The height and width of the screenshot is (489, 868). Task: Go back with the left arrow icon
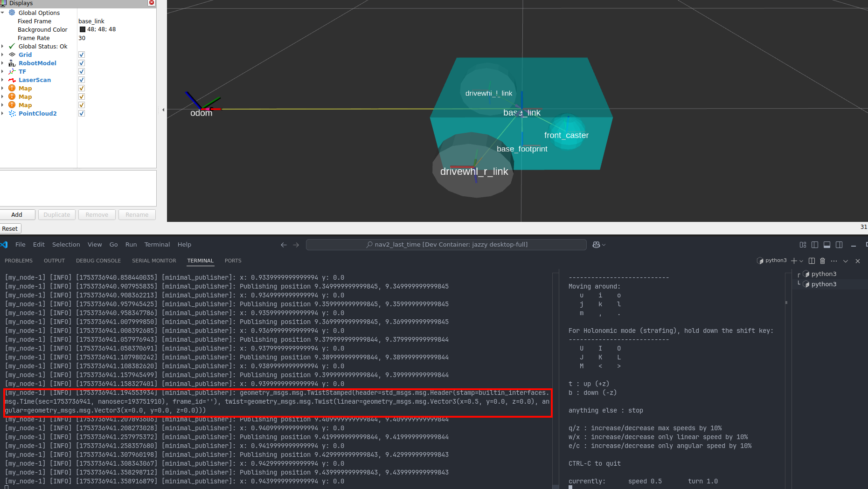tap(284, 245)
